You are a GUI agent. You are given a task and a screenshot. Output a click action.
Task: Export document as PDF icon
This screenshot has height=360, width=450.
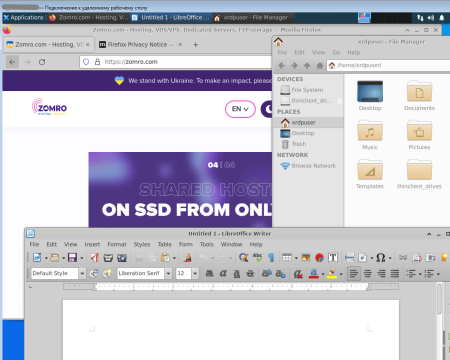(x=95, y=257)
